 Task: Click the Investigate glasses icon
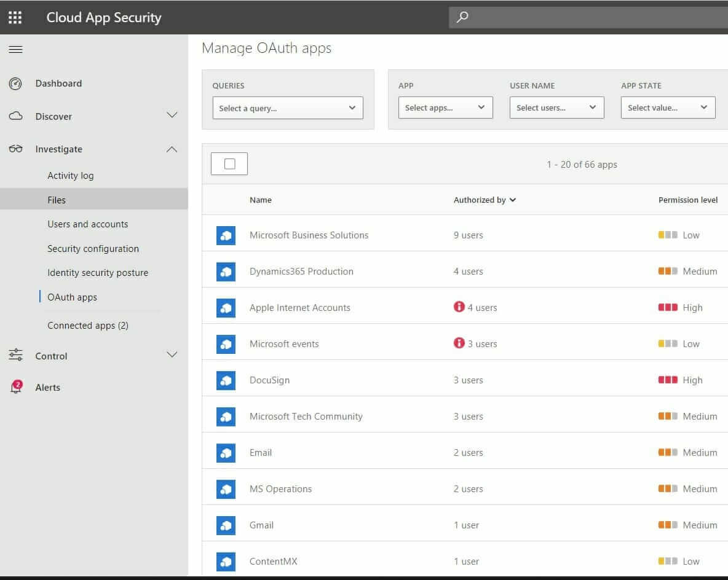click(16, 149)
